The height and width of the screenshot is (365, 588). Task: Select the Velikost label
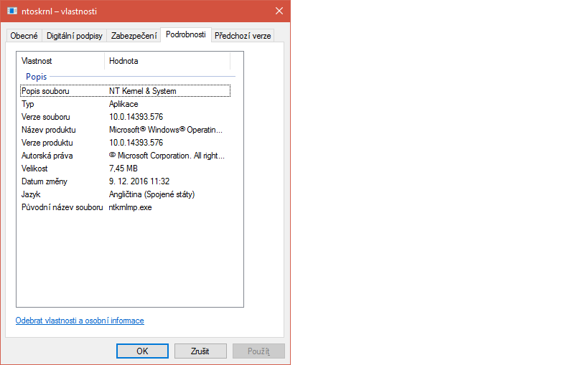tap(34, 169)
